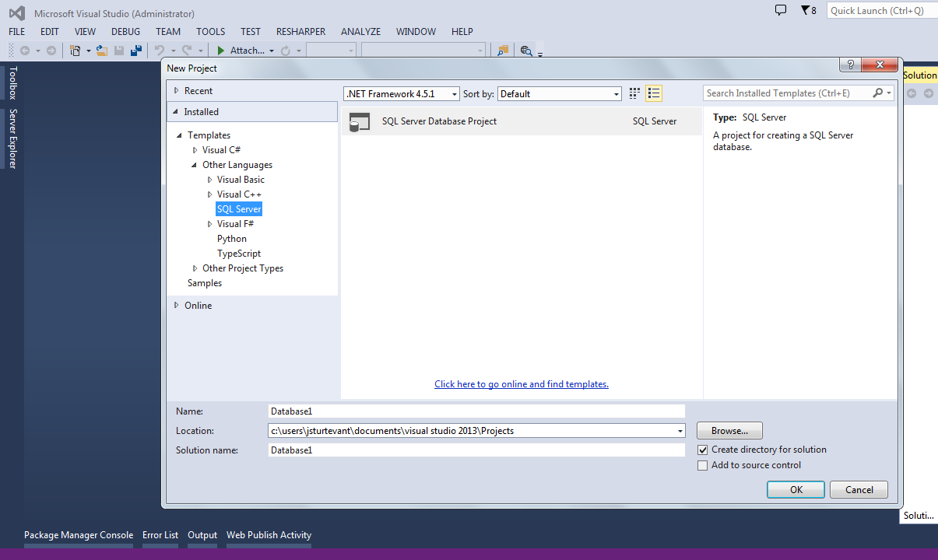The height and width of the screenshot is (560, 938).
Task: Click the Save toolbar icon
Action: [119, 51]
